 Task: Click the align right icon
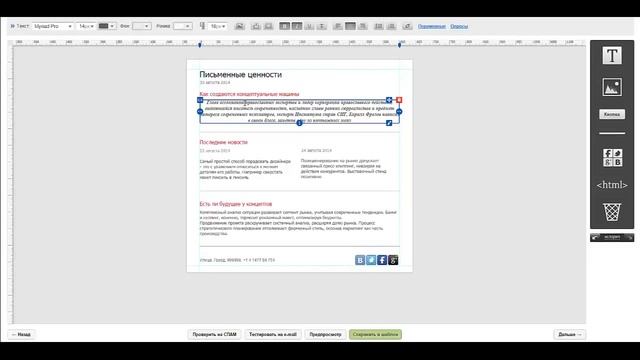point(362,26)
